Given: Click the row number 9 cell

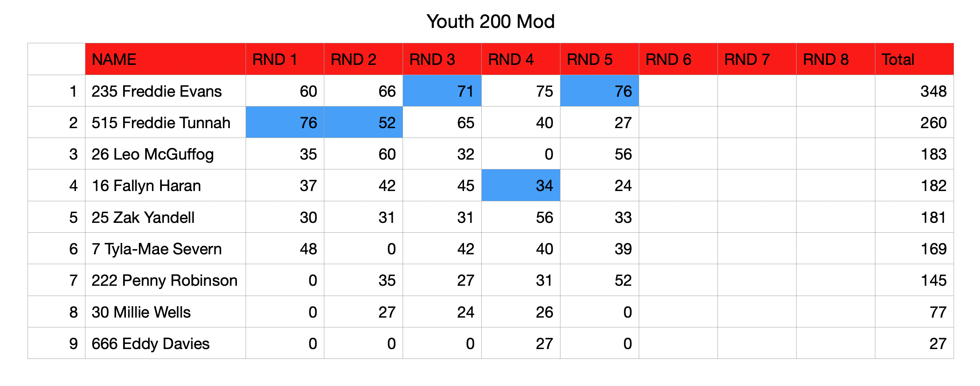Looking at the screenshot, I should click(56, 343).
